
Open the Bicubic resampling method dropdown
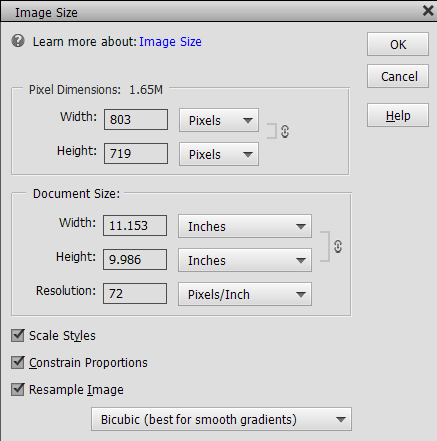coord(221,419)
